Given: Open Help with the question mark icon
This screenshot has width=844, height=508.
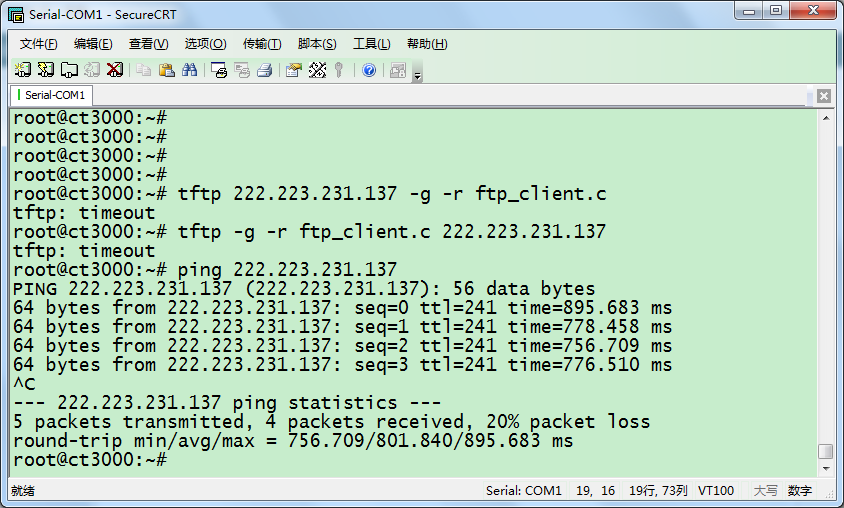Looking at the screenshot, I should pyautogui.click(x=369, y=70).
